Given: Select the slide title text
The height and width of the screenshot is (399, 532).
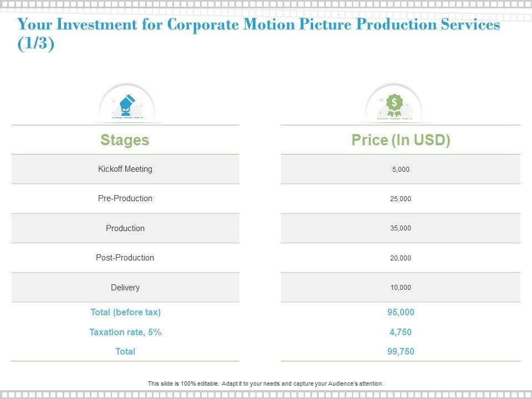Looking at the screenshot, I should 259,34.
